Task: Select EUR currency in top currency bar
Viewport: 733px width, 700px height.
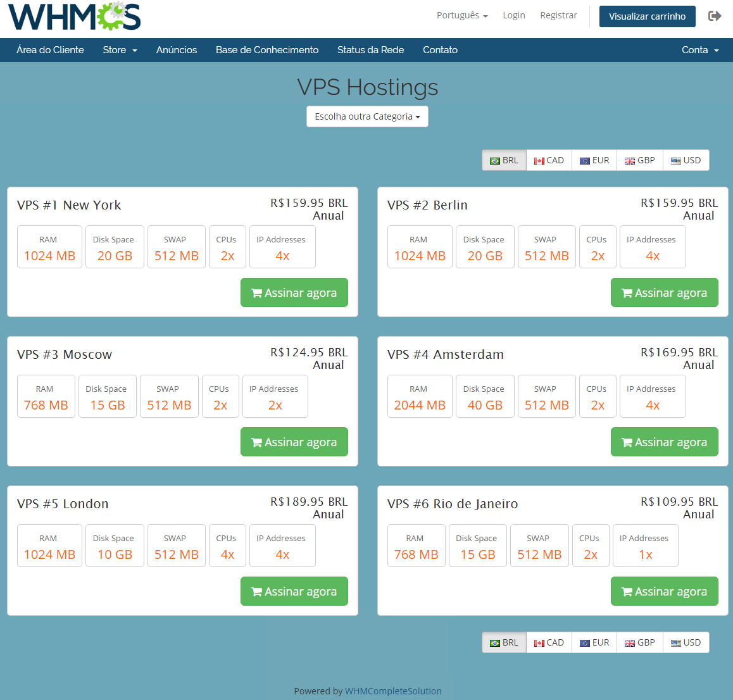Action: (x=594, y=160)
